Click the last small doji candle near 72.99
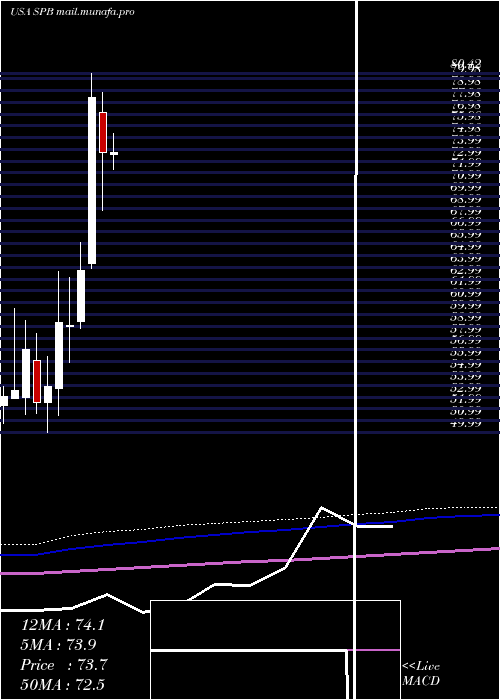 click(114, 153)
